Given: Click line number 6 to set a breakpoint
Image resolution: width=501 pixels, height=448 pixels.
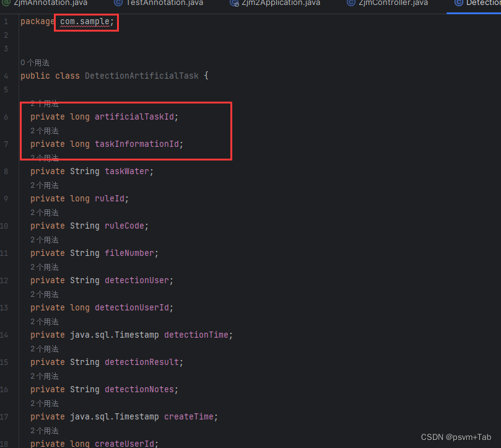Looking at the screenshot, I should click(6, 116).
